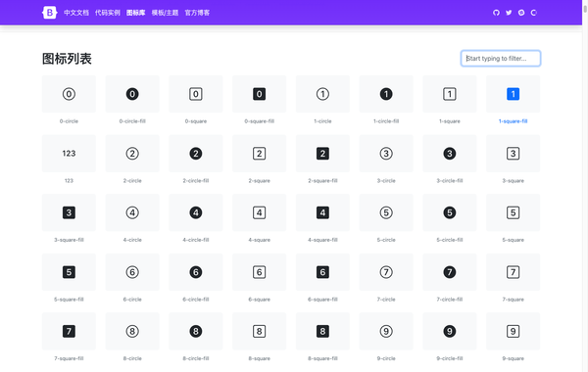The image size is (588, 372).
Task: Click the Slack icon in navbar
Action: tap(521, 13)
